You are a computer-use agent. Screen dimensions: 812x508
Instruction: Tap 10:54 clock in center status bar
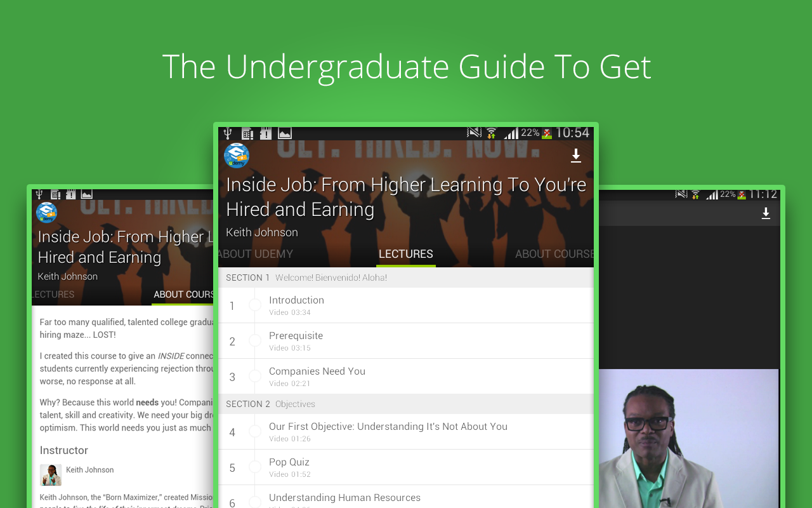point(572,133)
